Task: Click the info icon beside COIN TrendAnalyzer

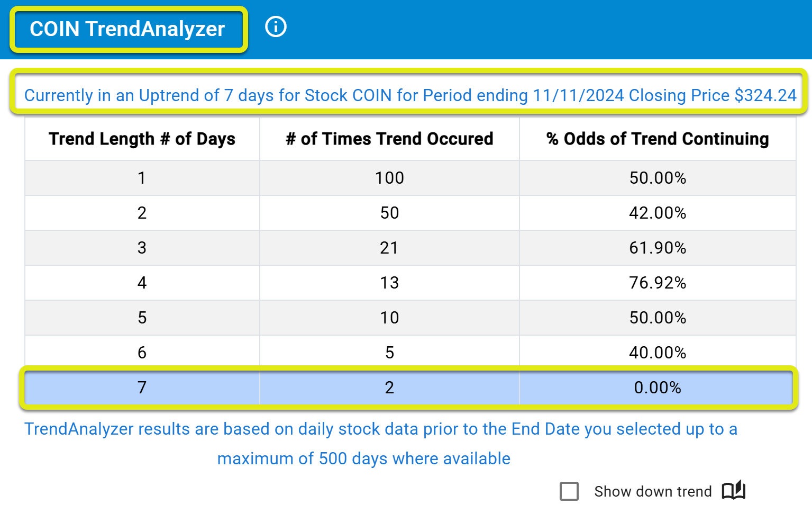Action: click(276, 26)
